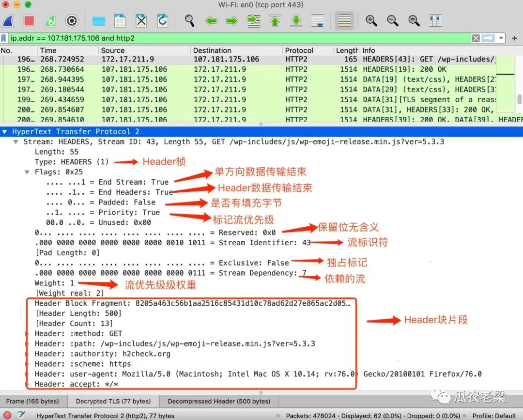Select the Stream Identifier: 43 line

pyautogui.click(x=173, y=243)
